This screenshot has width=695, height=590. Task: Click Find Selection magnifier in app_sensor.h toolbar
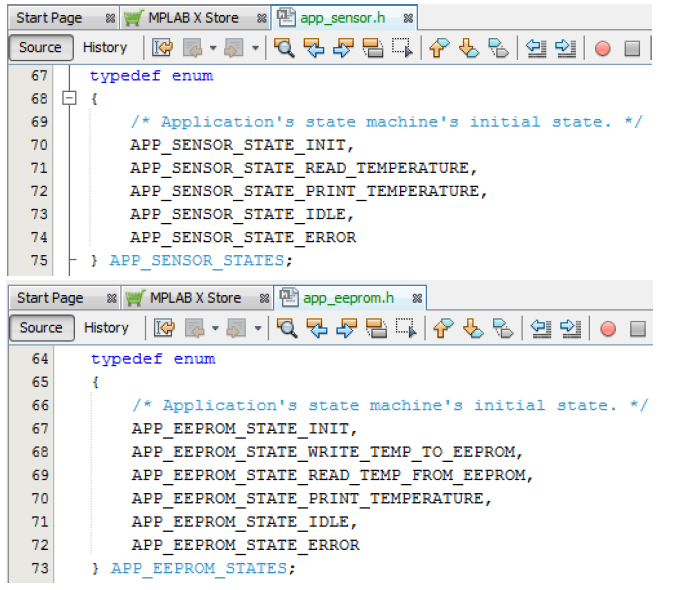coord(284,47)
